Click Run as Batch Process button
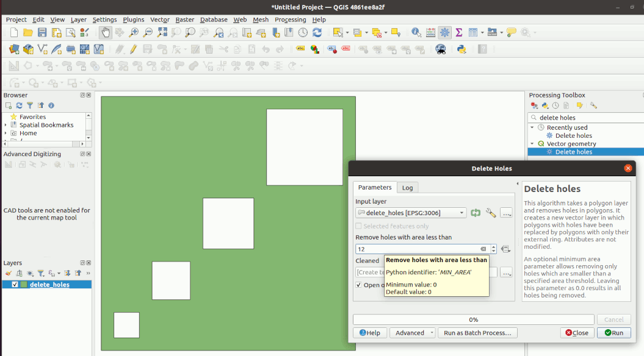 [x=477, y=333]
